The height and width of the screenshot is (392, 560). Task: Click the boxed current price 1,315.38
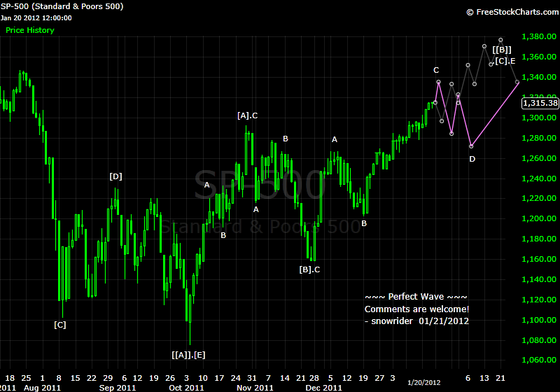[x=540, y=103]
